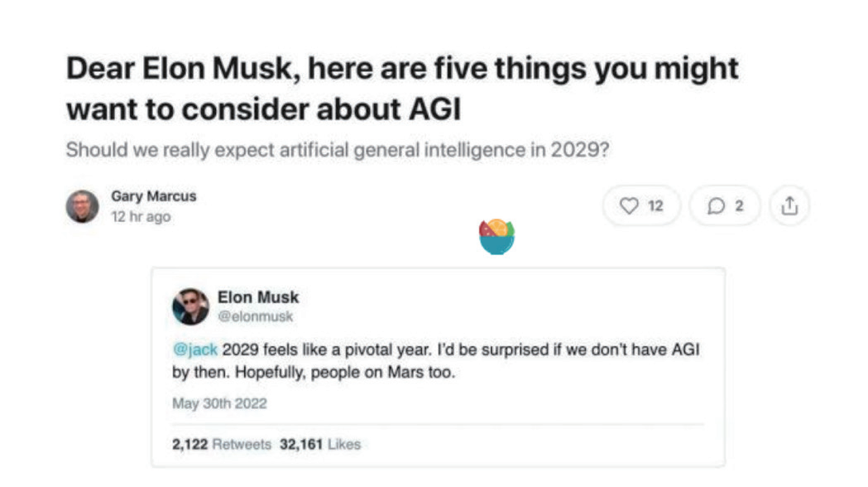Click the article subtitle about 2029

point(338,151)
